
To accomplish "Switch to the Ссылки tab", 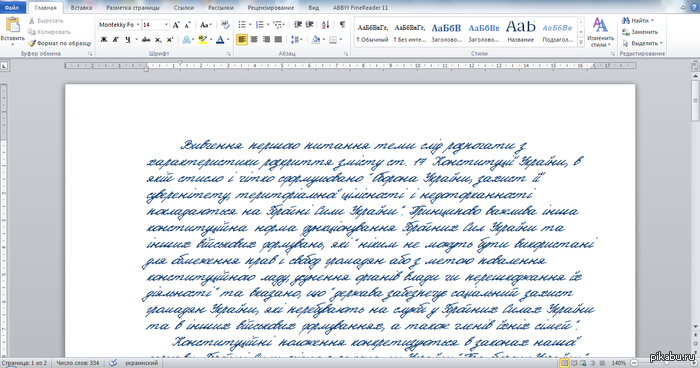I will (184, 8).
